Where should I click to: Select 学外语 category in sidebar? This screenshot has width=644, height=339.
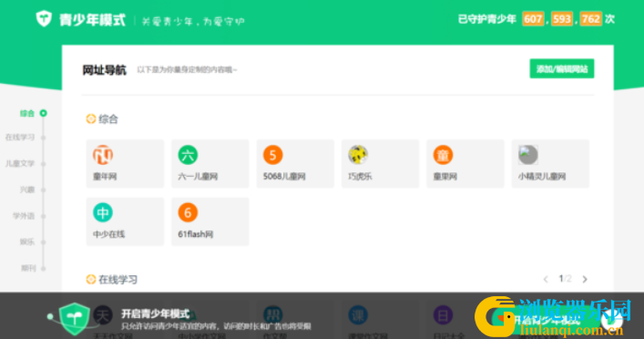click(24, 216)
